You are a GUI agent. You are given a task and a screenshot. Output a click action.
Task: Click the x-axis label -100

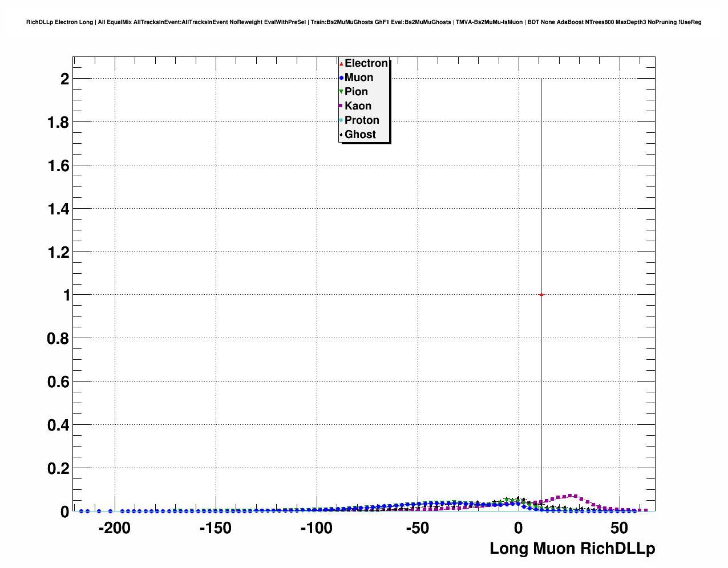[317, 528]
